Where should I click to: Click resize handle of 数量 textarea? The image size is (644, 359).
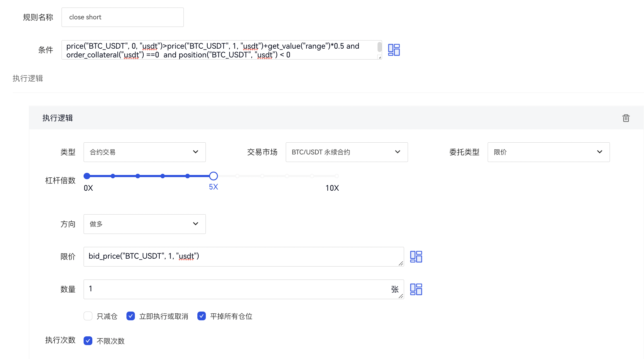[401, 296]
